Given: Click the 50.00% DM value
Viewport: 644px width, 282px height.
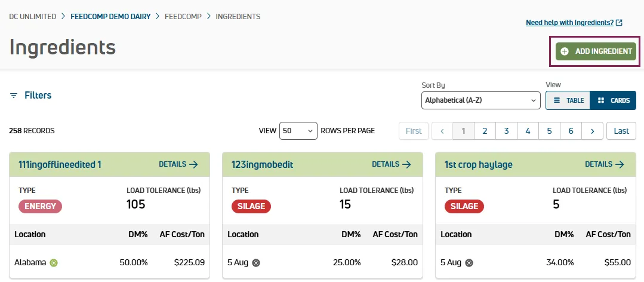Looking at the screenshot, I should (x=134, y=262).
